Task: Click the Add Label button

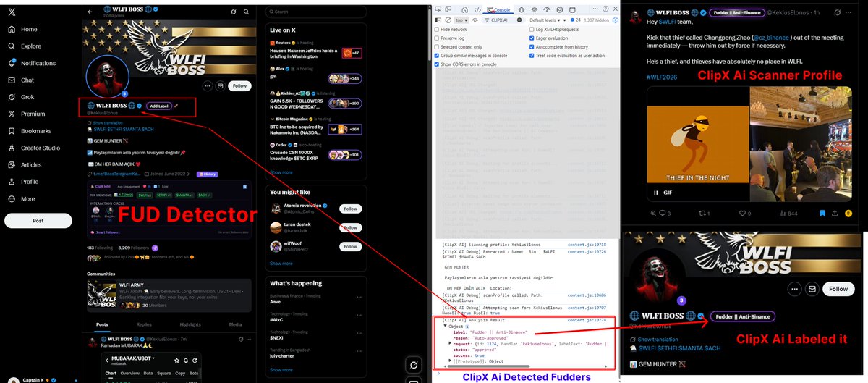Action: (x=158, y=106)
